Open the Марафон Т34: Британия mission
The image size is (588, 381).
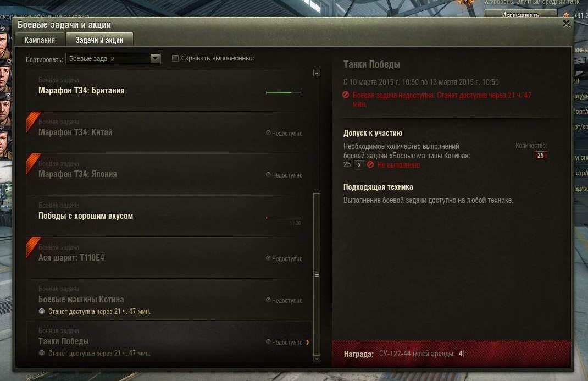[x=169, y=90]
